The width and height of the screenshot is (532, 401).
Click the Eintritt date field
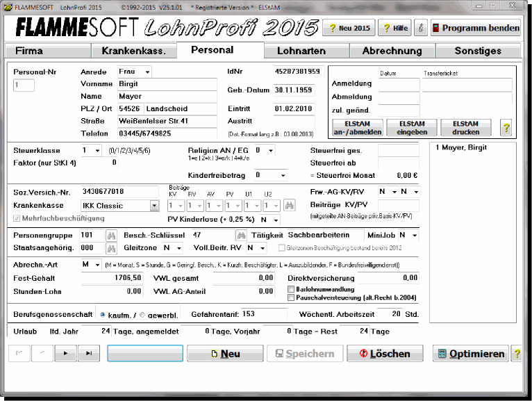click(x=294, y=108)
